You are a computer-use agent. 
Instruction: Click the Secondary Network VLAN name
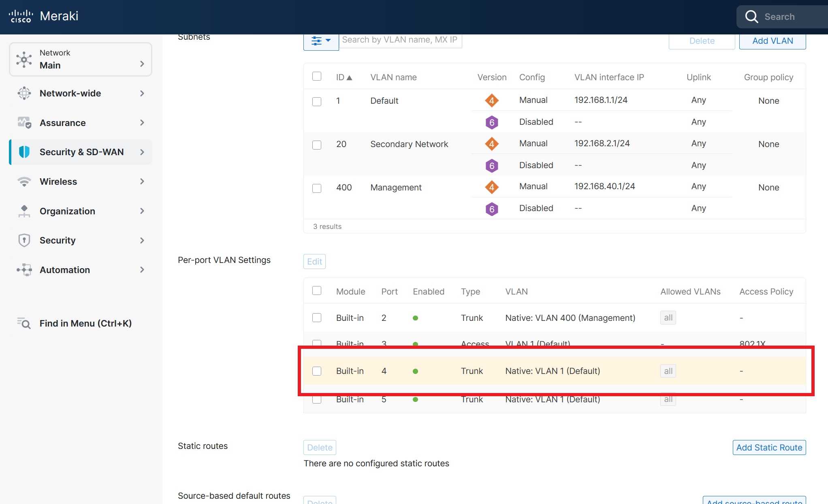409,144
